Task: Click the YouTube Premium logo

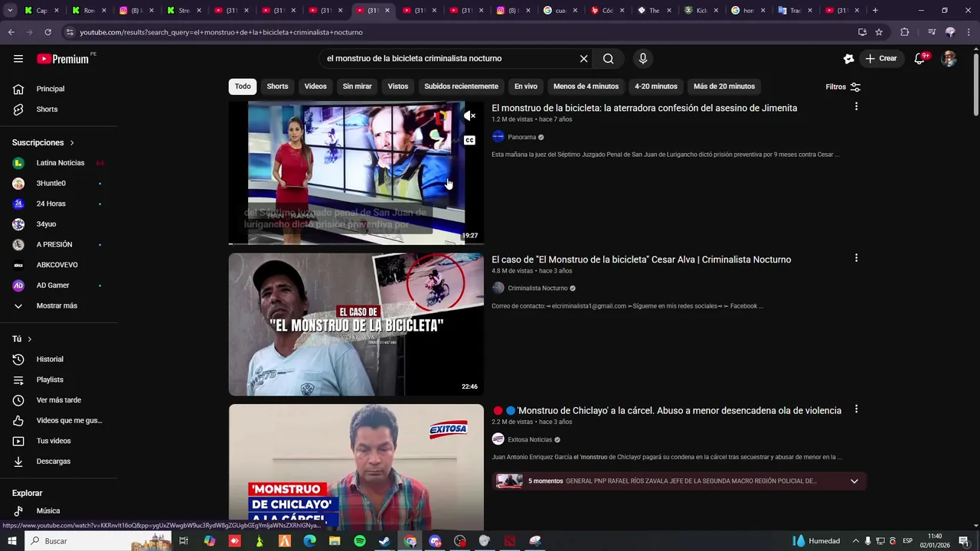Action: (63, 59)
